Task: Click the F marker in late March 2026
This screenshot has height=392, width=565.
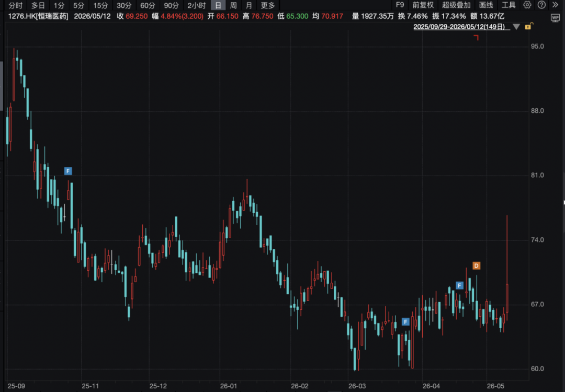Action: 405,321
